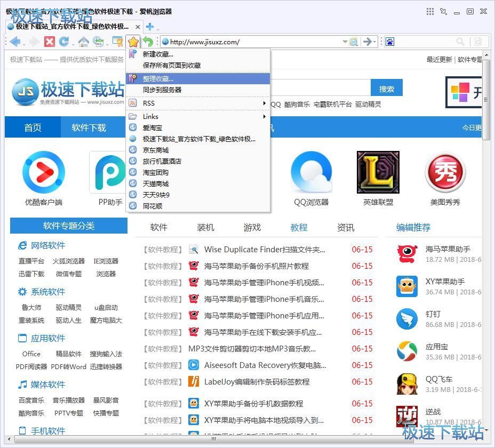The width and height of the screenshot is (495, 448).
Task: Click the green undo arrow icon
Action: (148, 42)
